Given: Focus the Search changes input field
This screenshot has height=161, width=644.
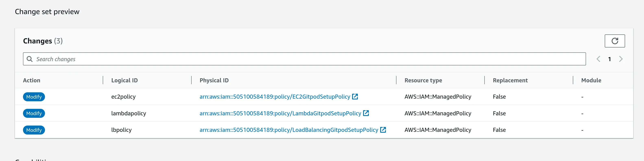Looking at the screenshot, I should pos(304,59).
